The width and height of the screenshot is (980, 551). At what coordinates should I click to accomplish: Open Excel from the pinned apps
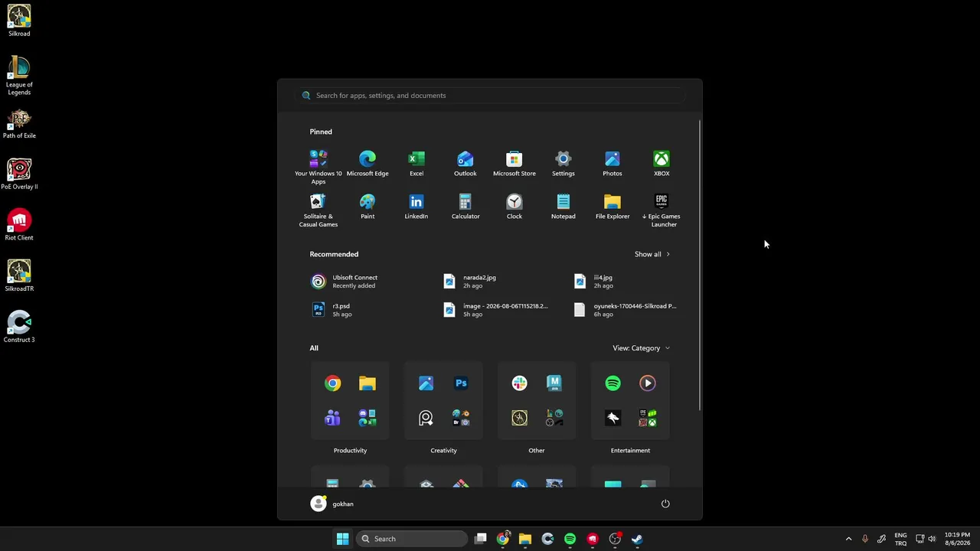[416, 163]
